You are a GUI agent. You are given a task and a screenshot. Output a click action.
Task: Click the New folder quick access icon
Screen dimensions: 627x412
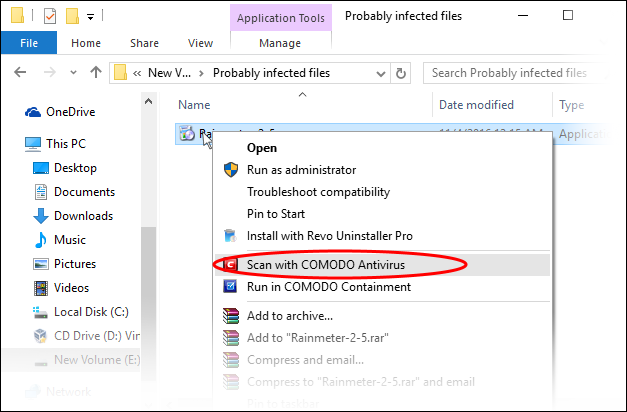pos(72,16)
